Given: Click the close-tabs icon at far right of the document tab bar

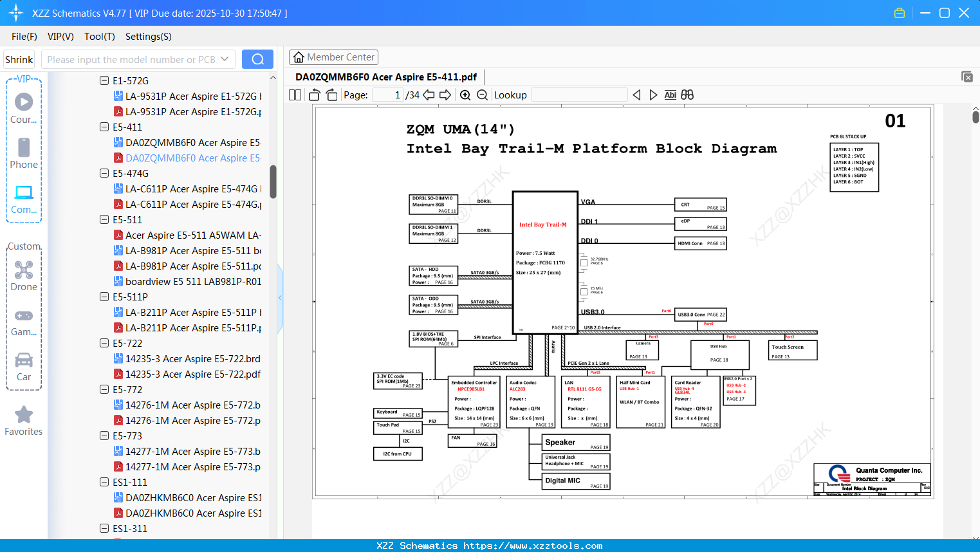Looking at the screenshot, I should click(967, 77).
